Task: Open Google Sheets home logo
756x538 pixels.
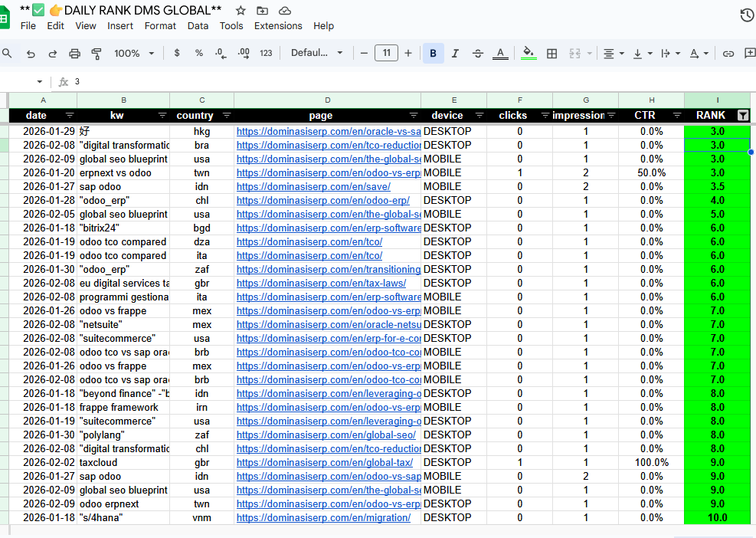Action: pos(5,18)
